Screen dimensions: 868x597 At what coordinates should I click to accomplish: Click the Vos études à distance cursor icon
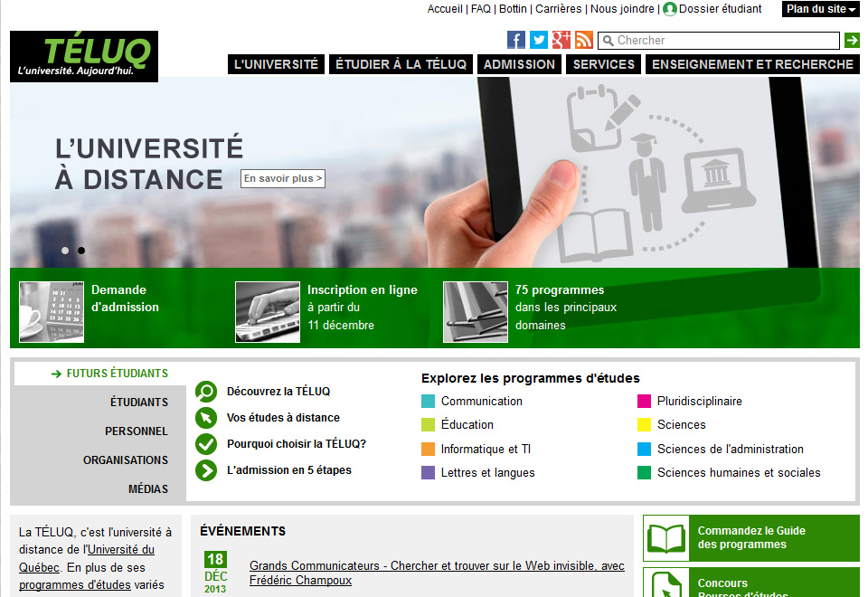point(206,418)
